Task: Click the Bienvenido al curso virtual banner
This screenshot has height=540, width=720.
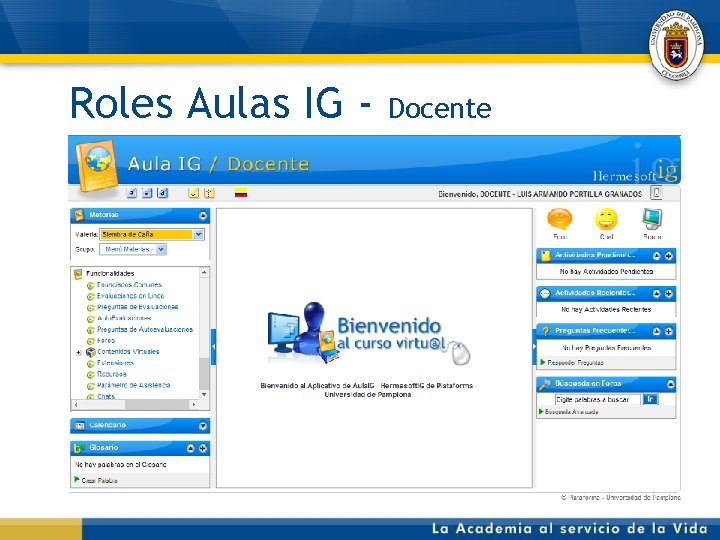Action: tap(369, 334)
